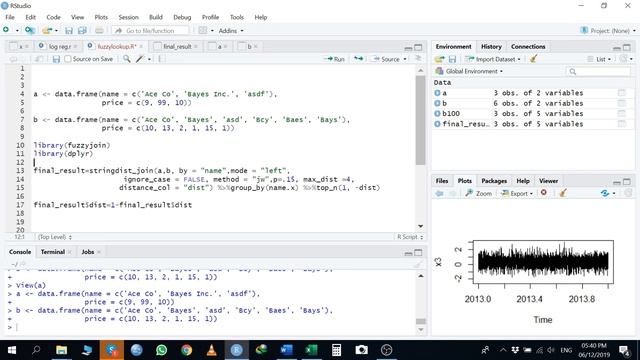Click the x3 time series plot
The width and height of the screenshot is (640, 360).
[543, 262]
